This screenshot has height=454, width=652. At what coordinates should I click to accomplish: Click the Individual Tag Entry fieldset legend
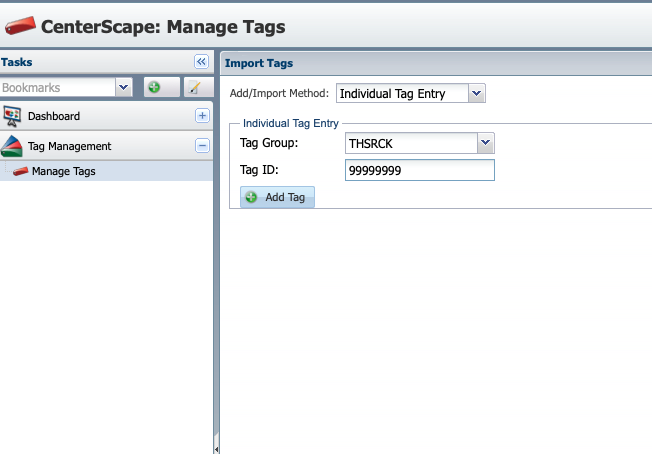click(291, 123)
